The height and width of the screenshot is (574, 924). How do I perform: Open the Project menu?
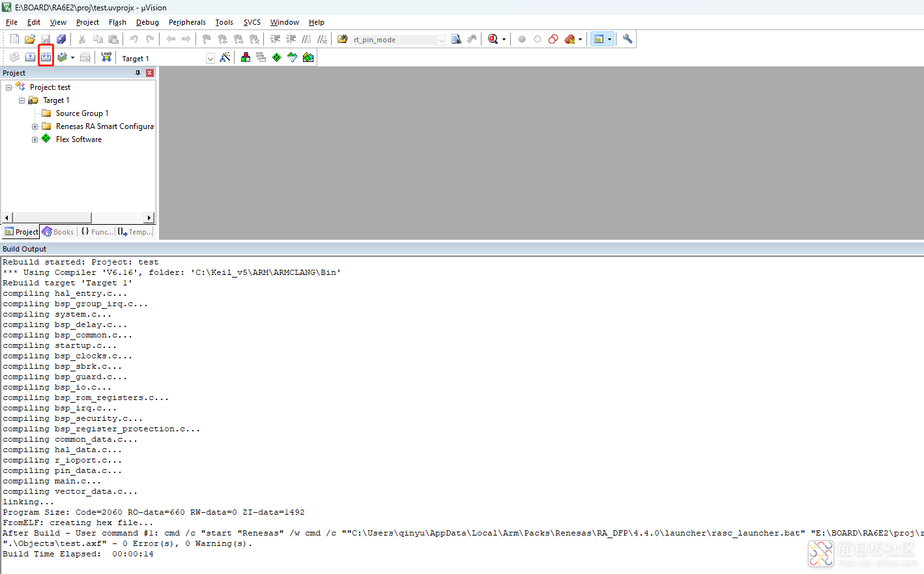(87, 22)
